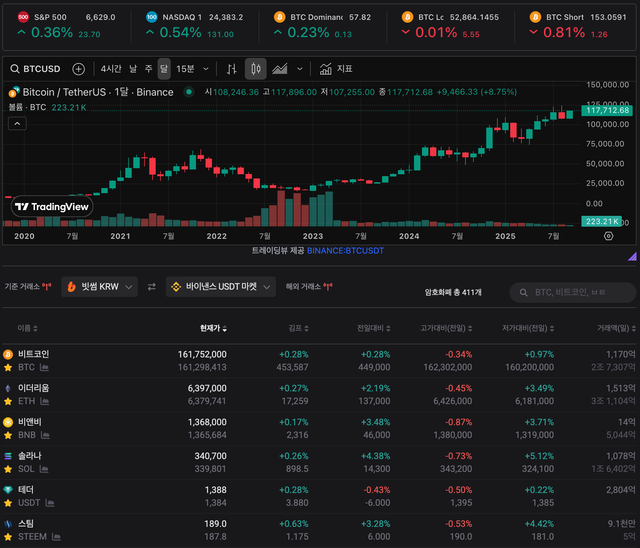Sort by 전일대비 column
Image resolution: width=640 pixels, height=548 pixels.
[x=373, y=328]
